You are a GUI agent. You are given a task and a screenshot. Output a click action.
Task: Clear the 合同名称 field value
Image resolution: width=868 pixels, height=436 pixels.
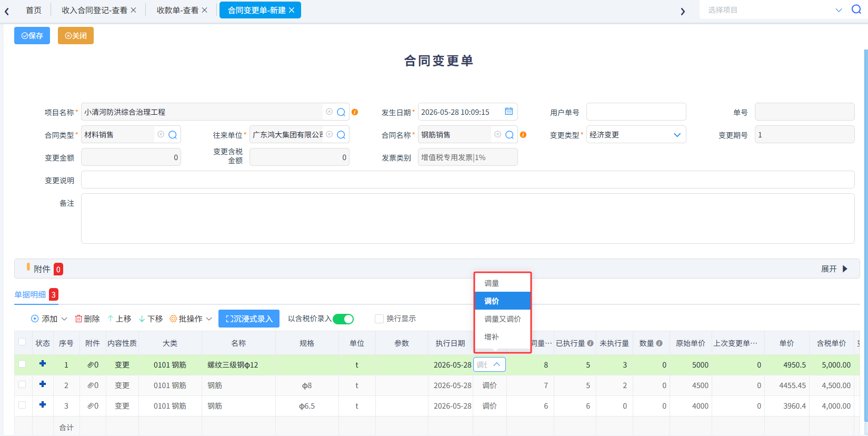pyautogui.click(x=498, y=134)
